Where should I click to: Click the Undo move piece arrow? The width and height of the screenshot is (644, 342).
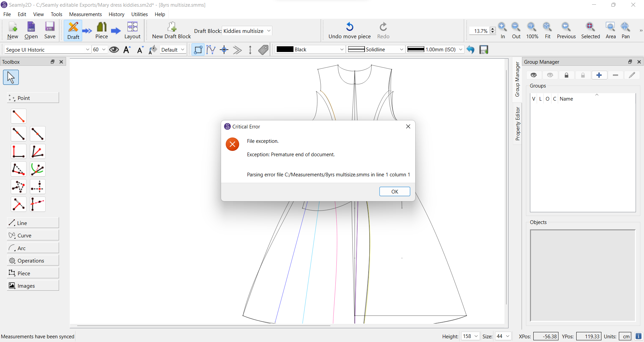350,27
